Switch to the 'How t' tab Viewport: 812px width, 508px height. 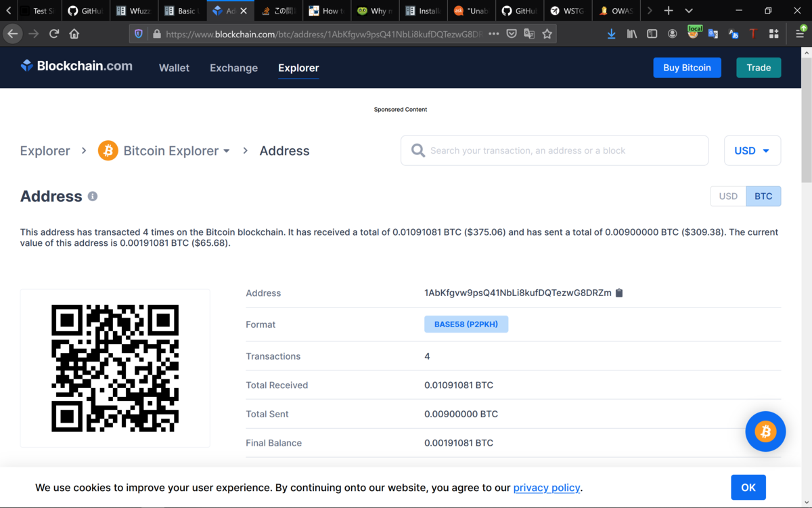tap(326, 11)
